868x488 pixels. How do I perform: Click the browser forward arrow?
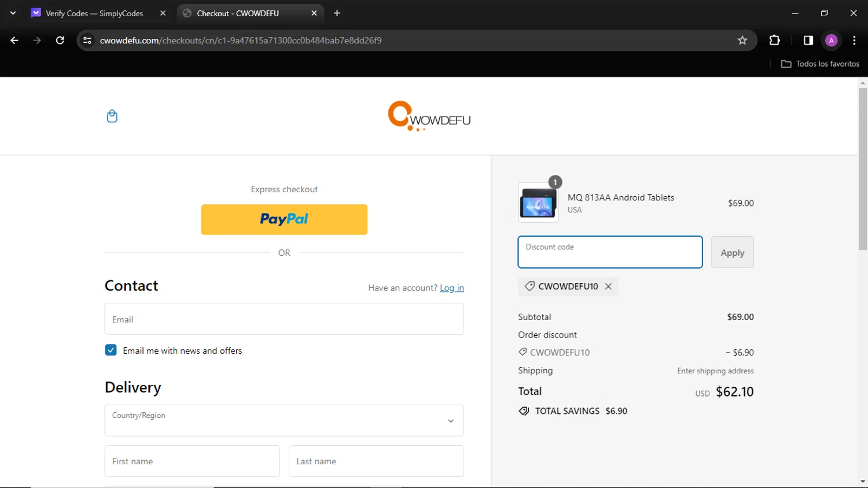37,41
